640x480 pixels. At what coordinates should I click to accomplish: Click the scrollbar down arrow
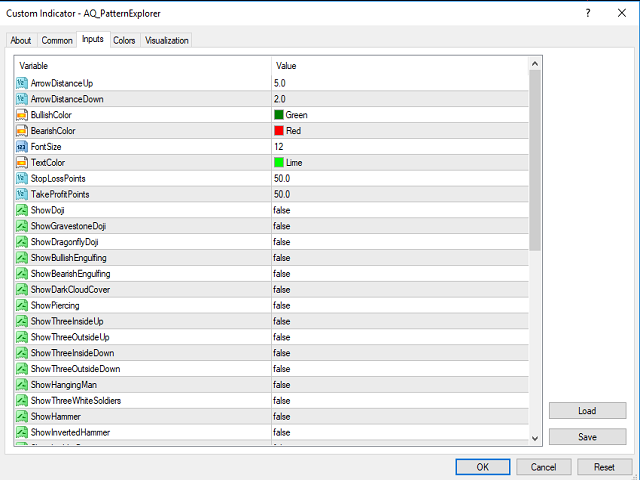(535, 438)
